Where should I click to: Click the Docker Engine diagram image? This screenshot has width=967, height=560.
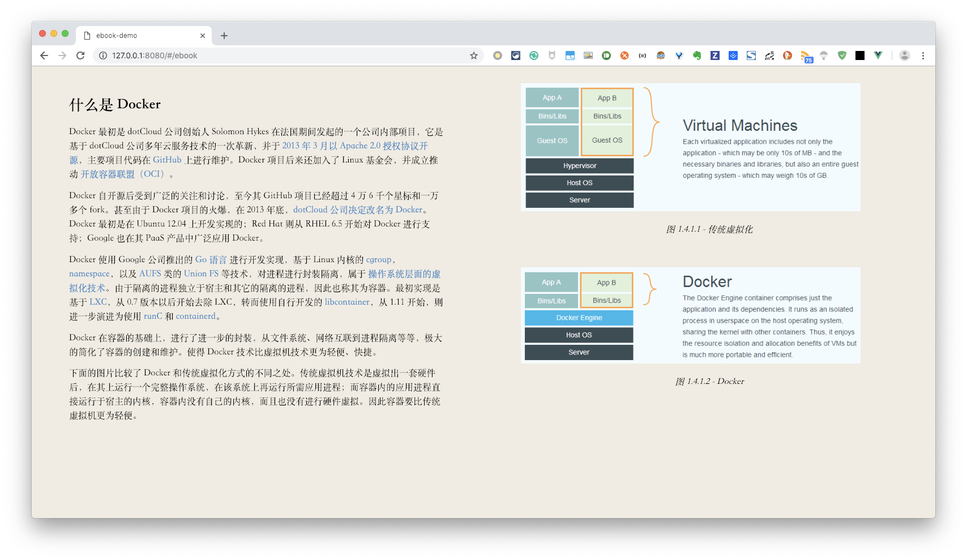(691, 315)
